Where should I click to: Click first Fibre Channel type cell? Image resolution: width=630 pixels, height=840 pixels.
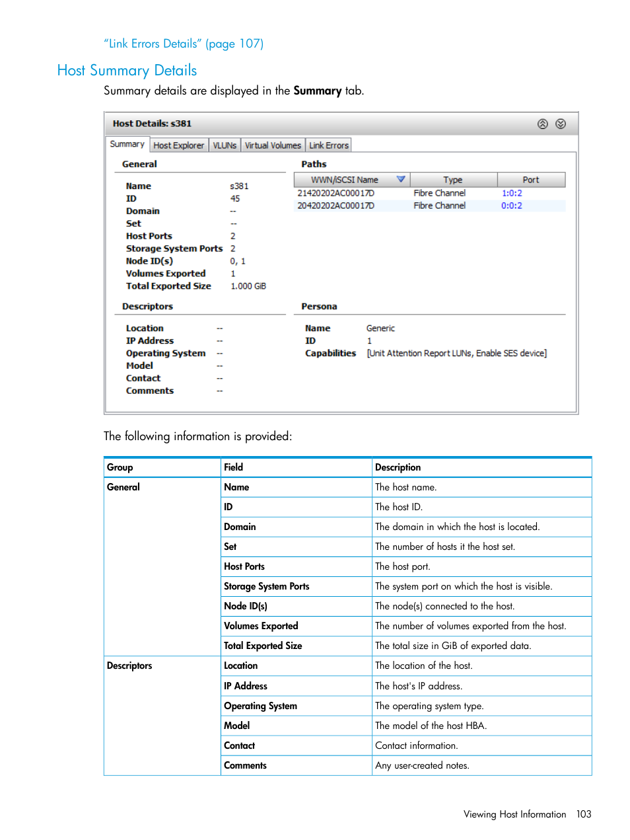pyautogui.click(x=440, y=193)
